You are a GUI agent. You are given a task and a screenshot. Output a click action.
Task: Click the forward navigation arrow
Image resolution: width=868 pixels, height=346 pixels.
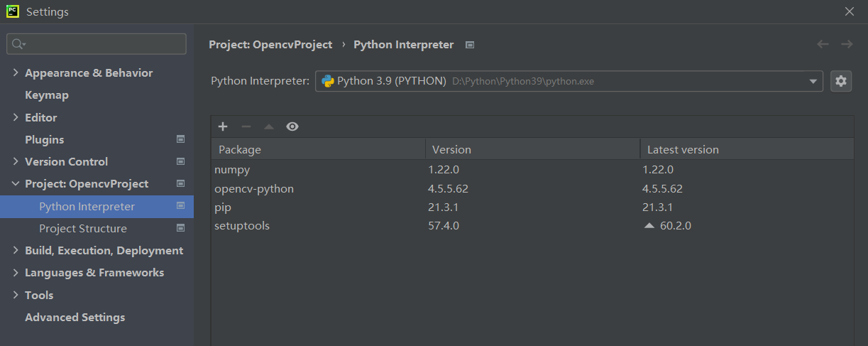847,44
